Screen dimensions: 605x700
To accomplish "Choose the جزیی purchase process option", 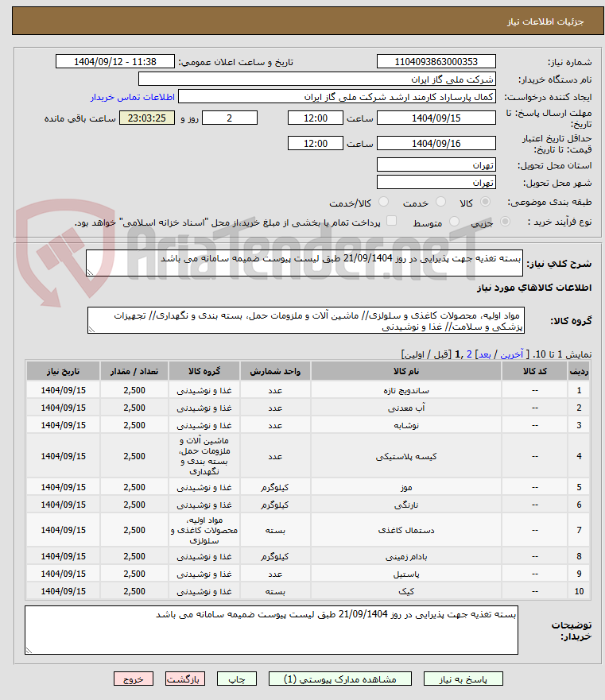I will click(x=505, y=222).
